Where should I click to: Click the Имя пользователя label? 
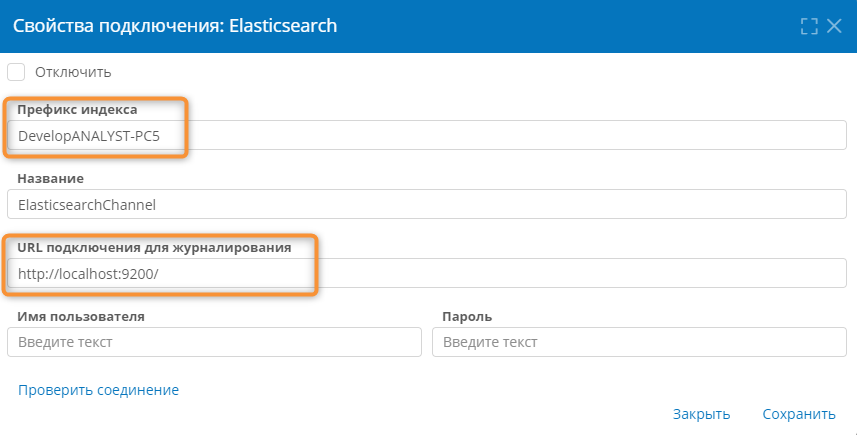coord(81,316)
